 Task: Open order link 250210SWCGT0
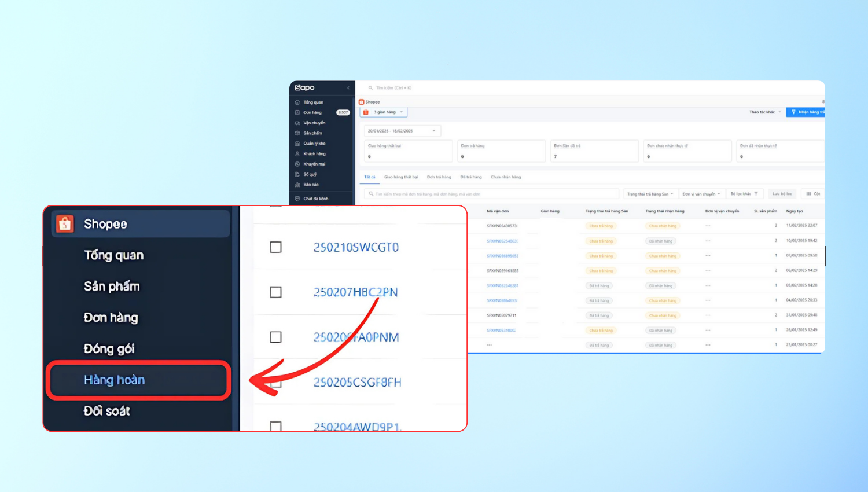(x=356, y=247)
